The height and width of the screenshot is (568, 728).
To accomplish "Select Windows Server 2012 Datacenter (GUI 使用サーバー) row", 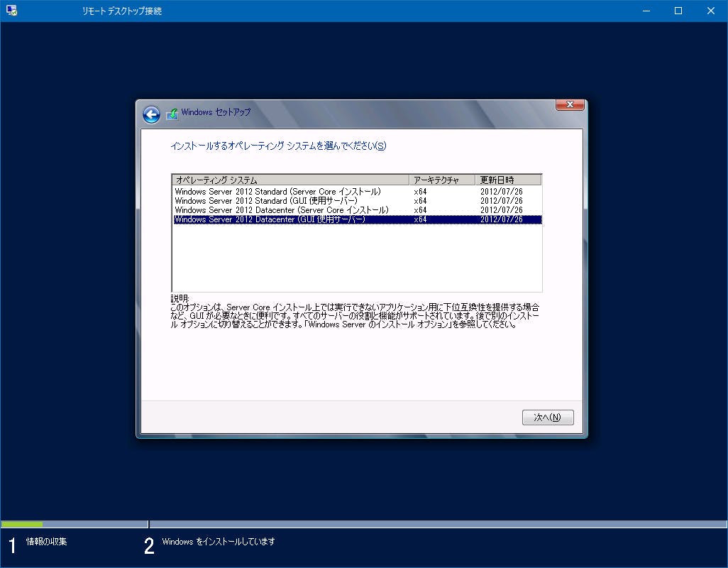I will point(357,219).
